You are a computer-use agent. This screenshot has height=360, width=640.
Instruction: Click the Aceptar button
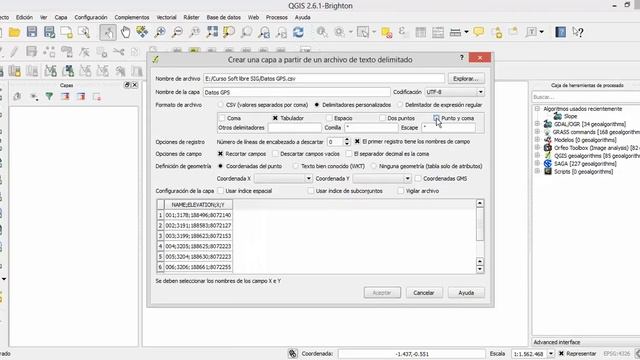point(382,293)
